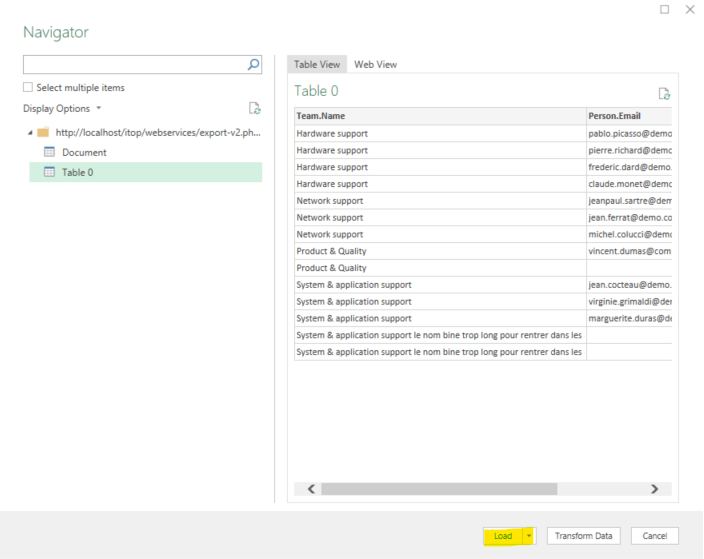Collapse the localhost source tree node

click(30, 132)
